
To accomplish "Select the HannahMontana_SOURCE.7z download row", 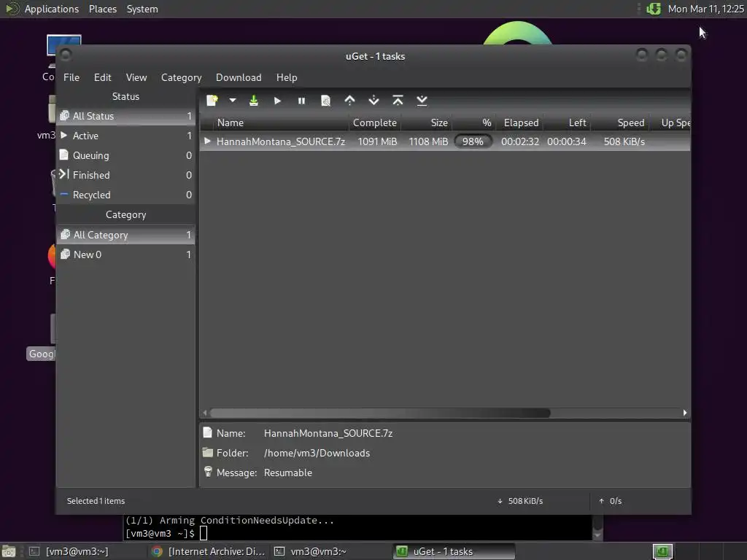I will click(445, 141).
